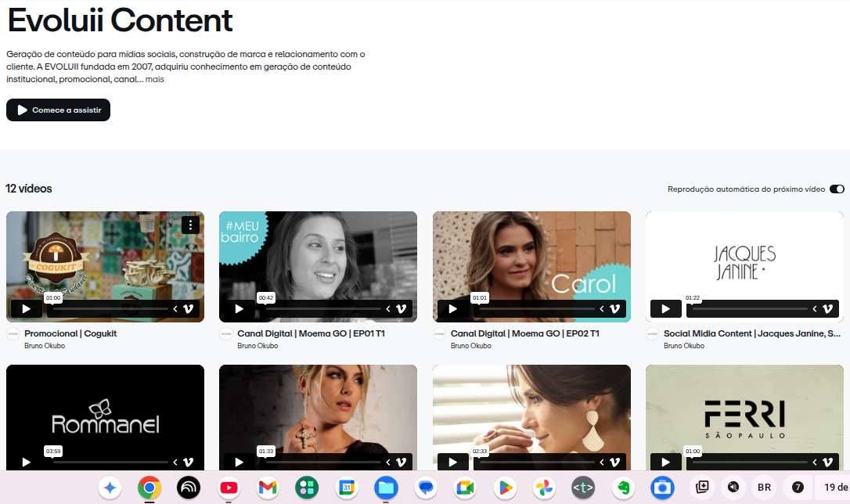Switch the BR keyboard input method
Screen dimensions: 850x504
pyautogui.click(x=765, y=488)
